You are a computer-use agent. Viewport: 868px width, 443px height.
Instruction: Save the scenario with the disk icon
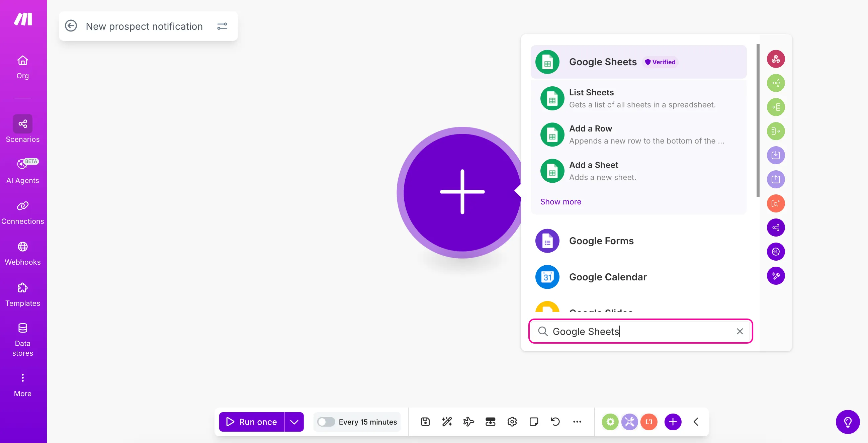point(425,422)
